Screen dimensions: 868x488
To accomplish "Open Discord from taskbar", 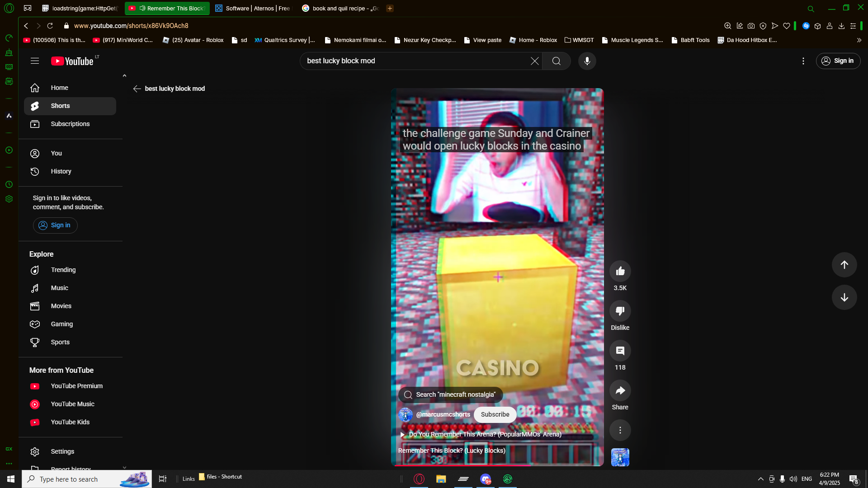I will [486, 479].
